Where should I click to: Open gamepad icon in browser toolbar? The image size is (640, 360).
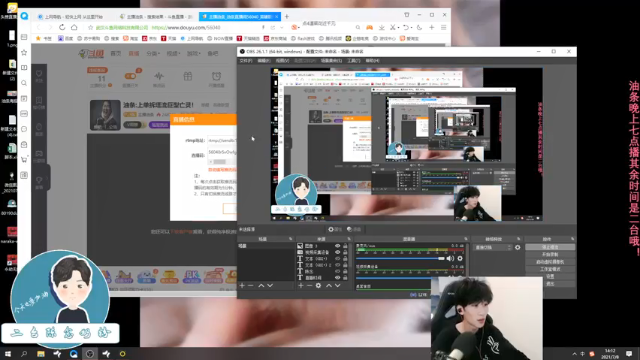pyautogui.click(x=369, y=27)
